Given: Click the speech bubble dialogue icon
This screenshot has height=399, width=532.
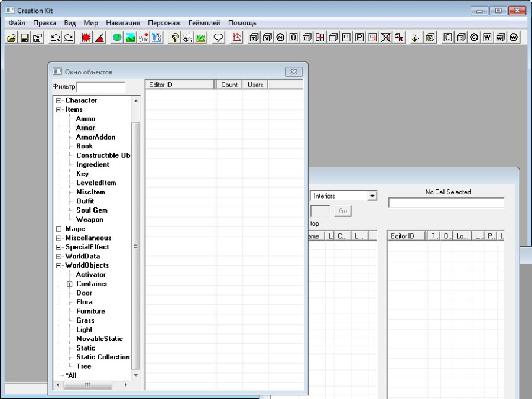Looking at the screenshot, I should click(x=219, y=37).
